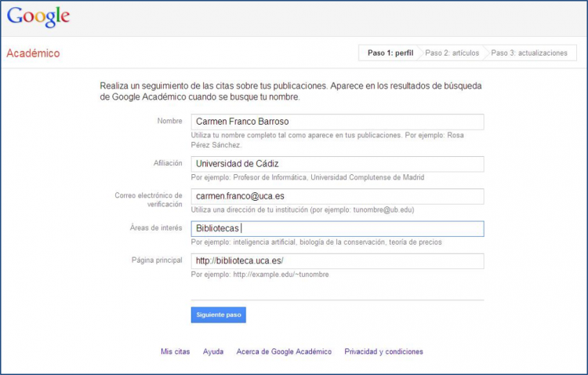Click the Áreas de interés label
Viewport: 588px width, 375px height.
pos(156,228)
